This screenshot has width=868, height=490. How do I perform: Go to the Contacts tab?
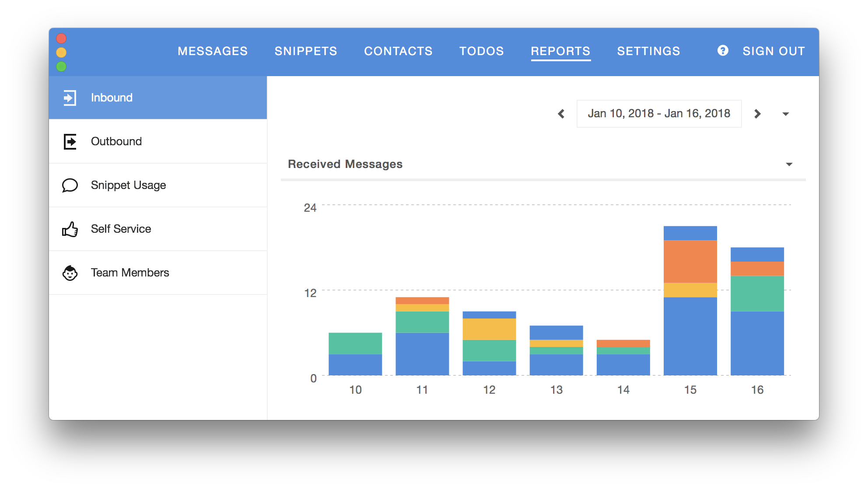point(398,51)
